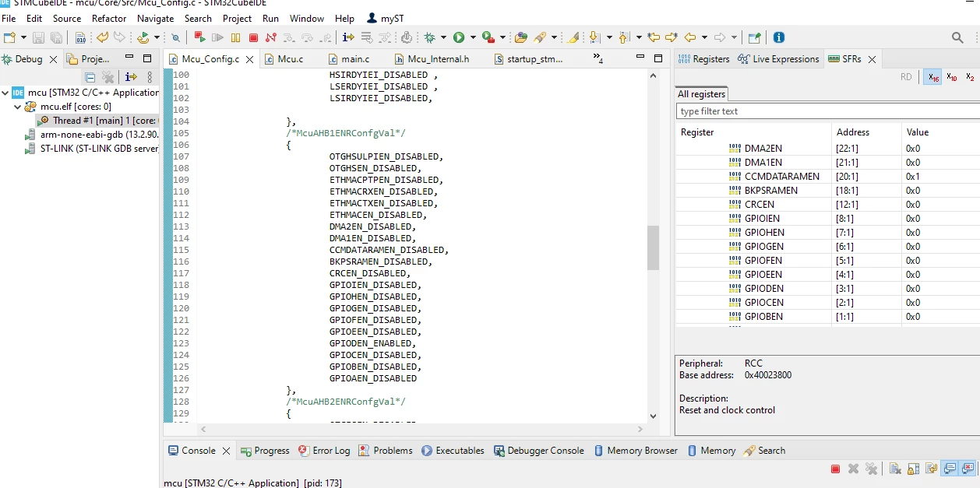The width and height of the screenshot is (980, 488).
Task: Select the CCMDATARAMEN register row
Action: tap(827, 177)
